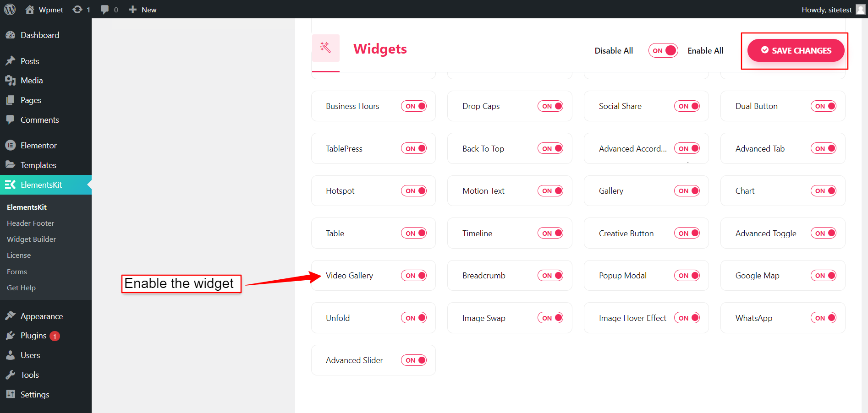868x413 pixels.
Task: Switch off the Timeline widget
Action: click(550, 233)
